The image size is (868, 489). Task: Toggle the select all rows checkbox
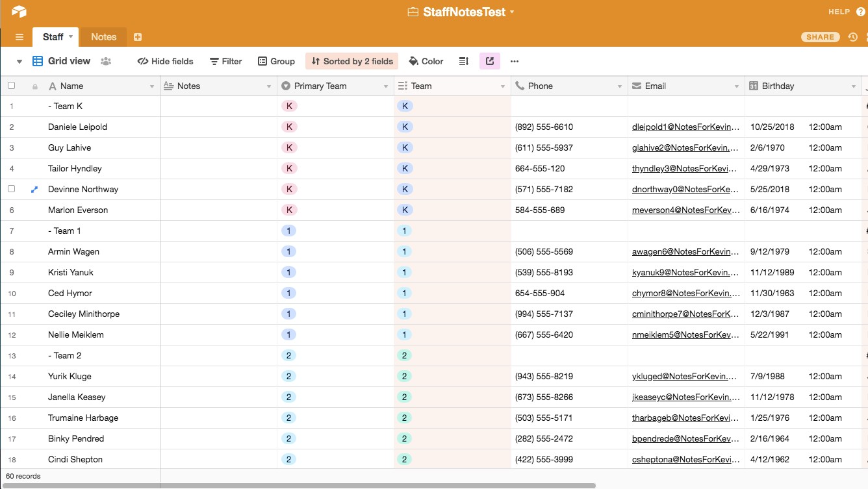[x=11, y=86]
